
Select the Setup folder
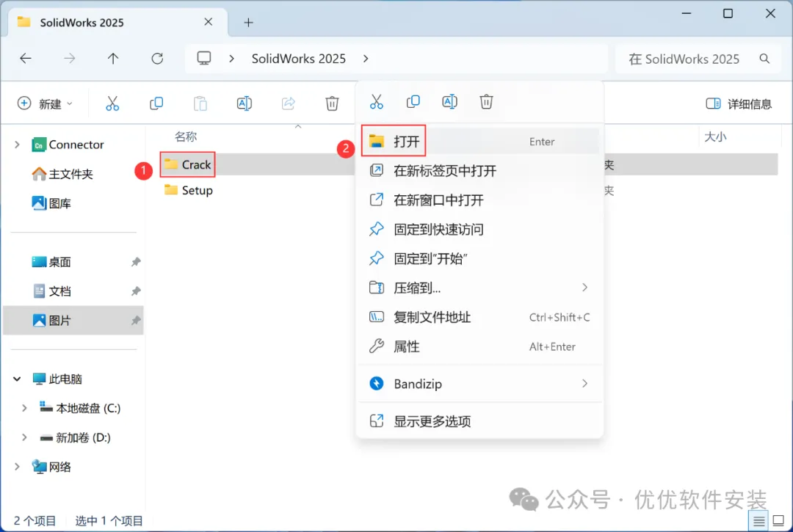point(189,191)
